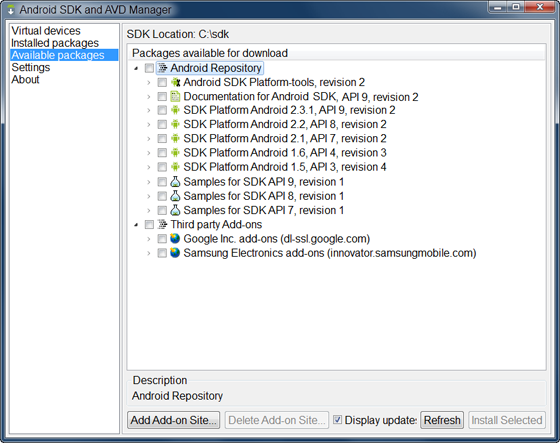Click the Samsung Electronics add-ons globe icon
This screenshot has height=443, width=560.
click(x=175, y=253)
